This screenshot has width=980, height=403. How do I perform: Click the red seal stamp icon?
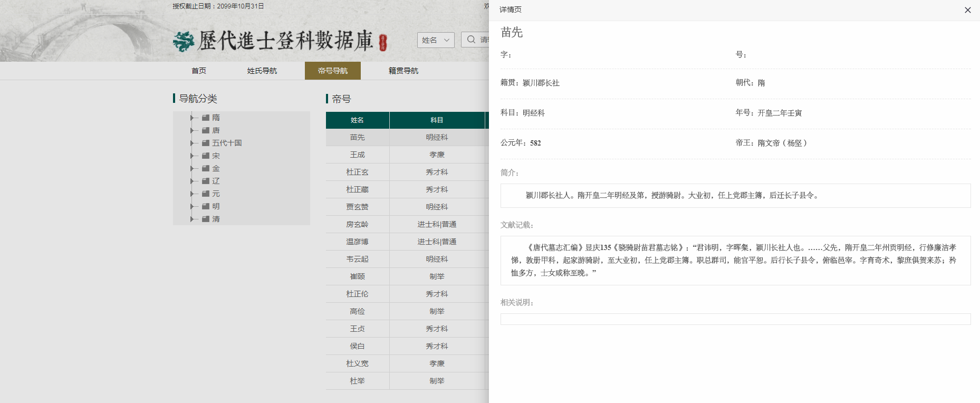[383, 42]
